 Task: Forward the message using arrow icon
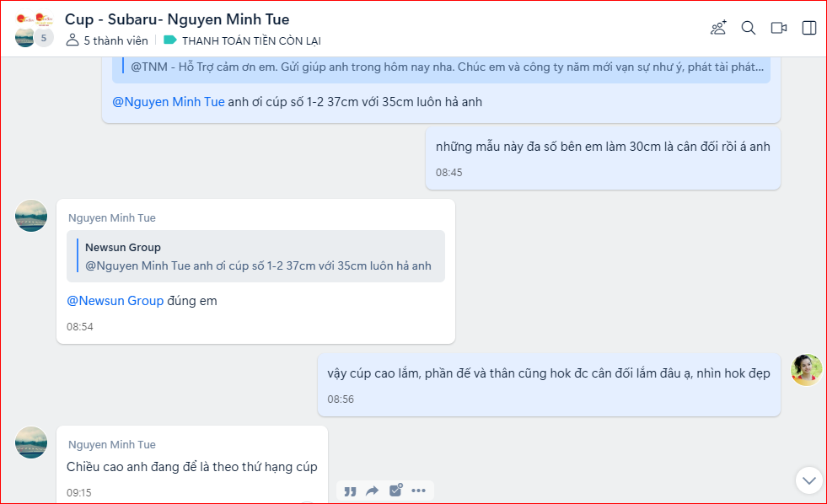tap(372, 491)
